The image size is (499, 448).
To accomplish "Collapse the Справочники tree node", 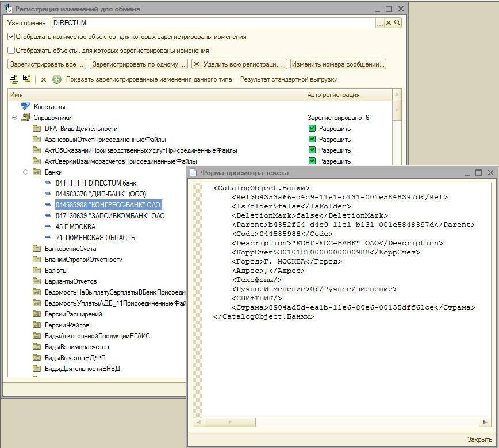I will [x=14, y=118].
